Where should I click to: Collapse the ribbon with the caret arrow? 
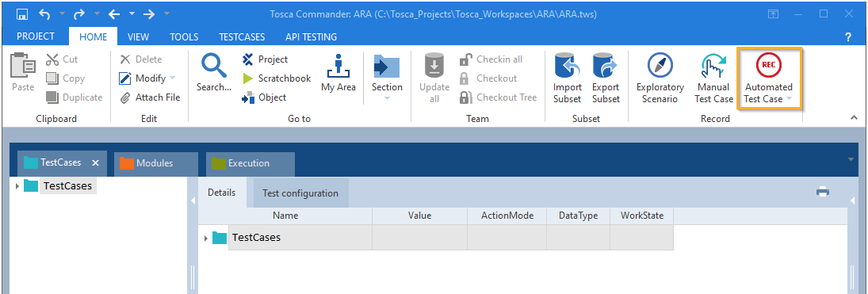pyautogui.click(x=853, y=117)
